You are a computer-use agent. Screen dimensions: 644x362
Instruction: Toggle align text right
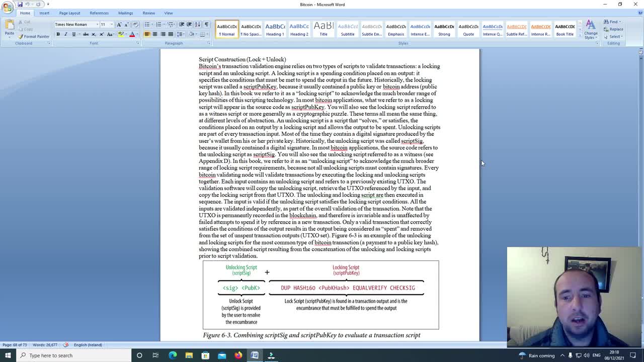163,34
